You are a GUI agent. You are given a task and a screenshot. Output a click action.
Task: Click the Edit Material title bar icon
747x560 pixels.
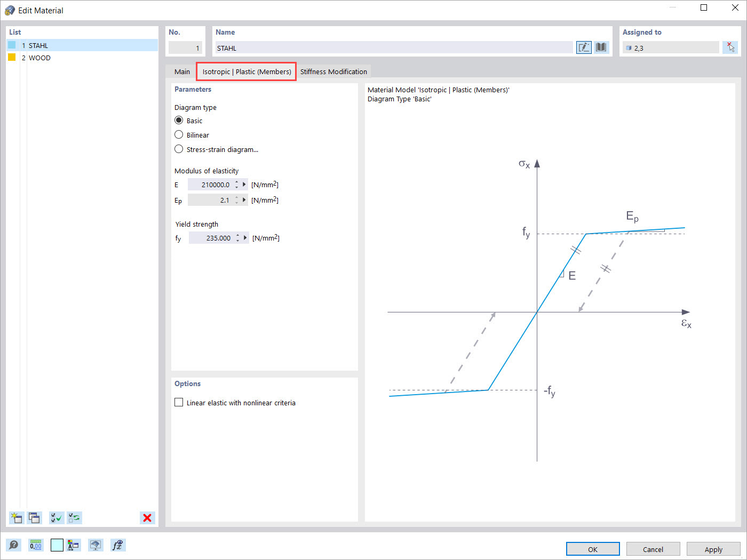pos(10,10)
